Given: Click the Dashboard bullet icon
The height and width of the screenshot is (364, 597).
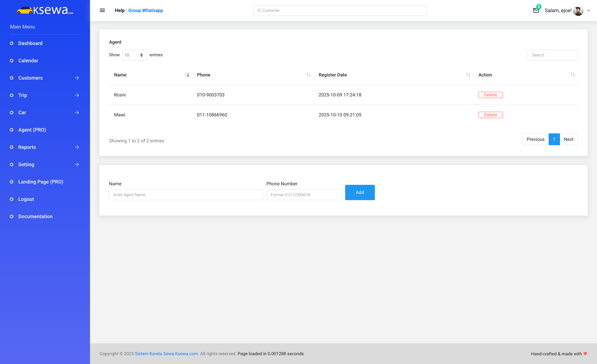Looking at the screenshot, I should pos(12,43).
